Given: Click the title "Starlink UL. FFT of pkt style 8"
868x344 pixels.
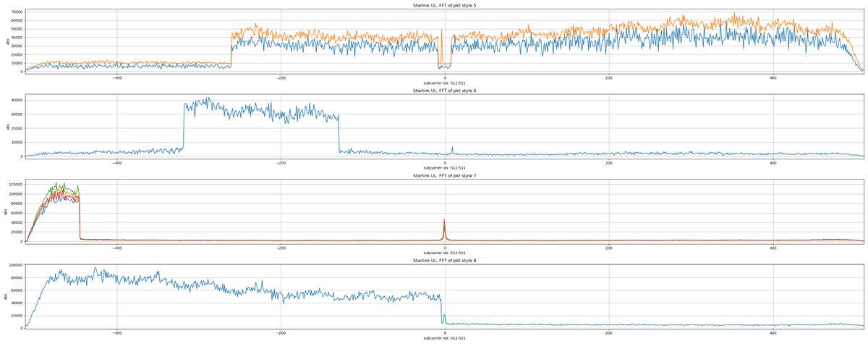Looking at the screenshot, I should [444, 260].
